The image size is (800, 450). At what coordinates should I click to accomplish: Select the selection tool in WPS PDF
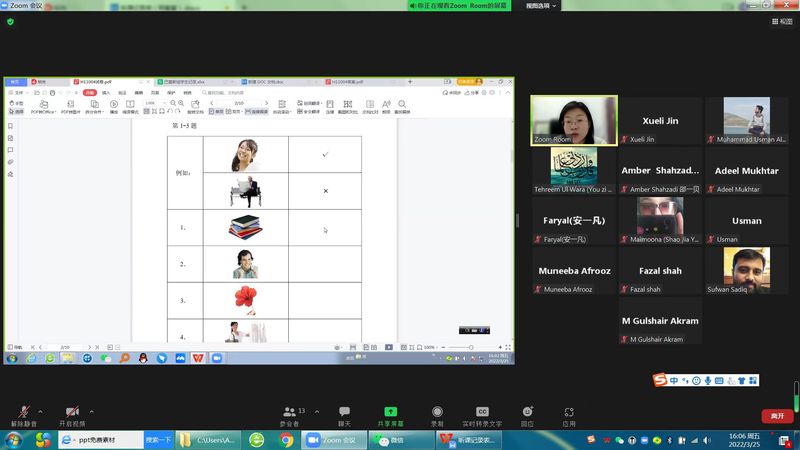click(x=16, y=111)
